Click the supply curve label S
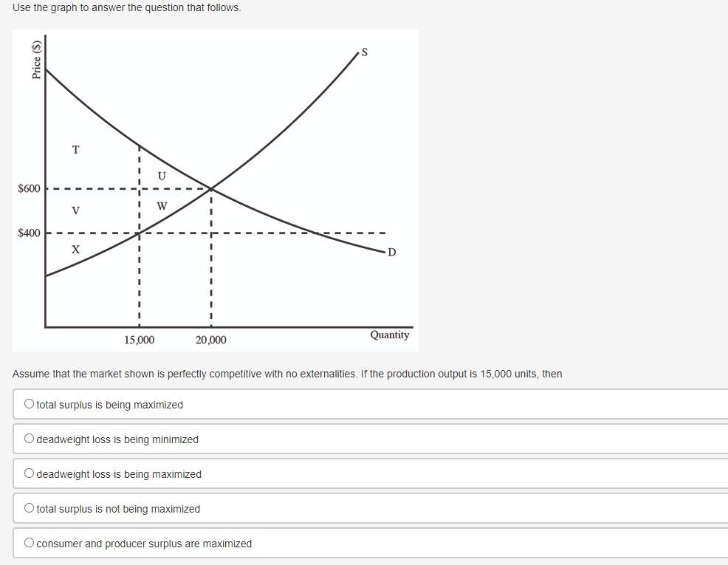 coord(363,52)
